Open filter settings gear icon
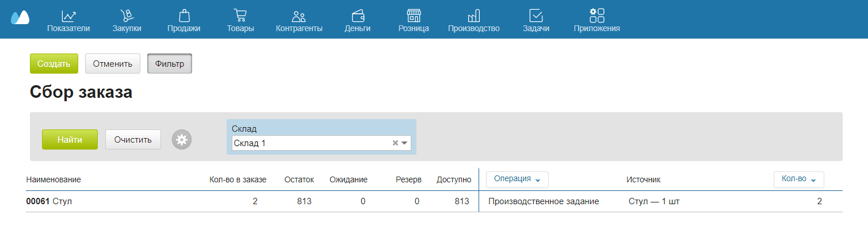Image resolution: width=868 pixels, height=241 pixels. tap(182, 139)
